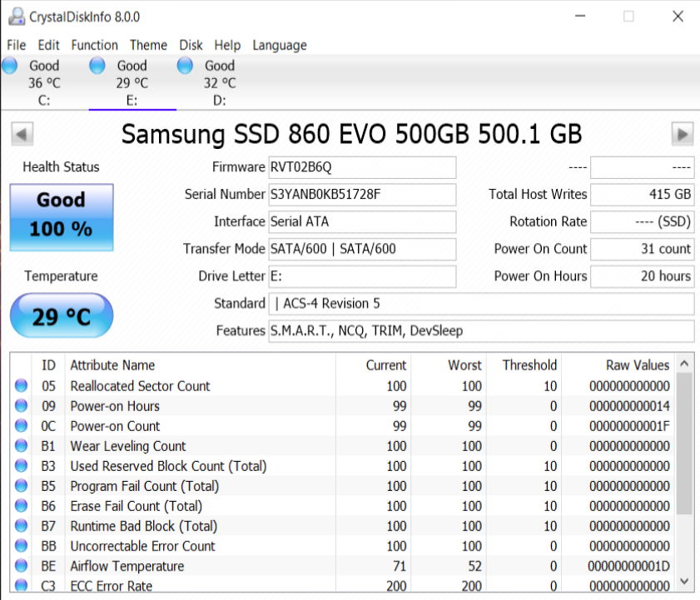Click the 29 °C temperature button
The image size is (700, 600).
point(62,315)
